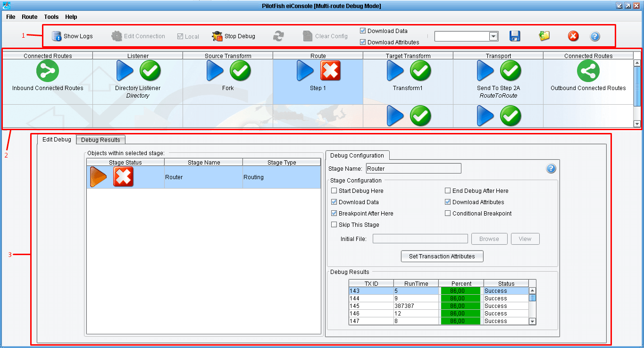
Task: Click the Inbound Connected Routes icon
Action: pos(48,71)
